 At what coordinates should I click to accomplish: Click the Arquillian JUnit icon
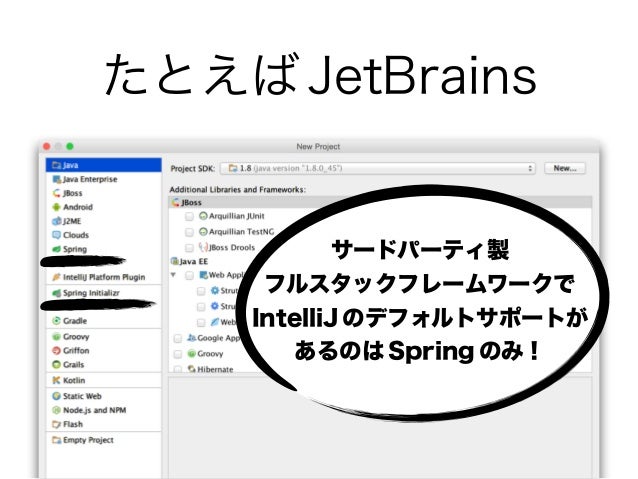[203, 216]
